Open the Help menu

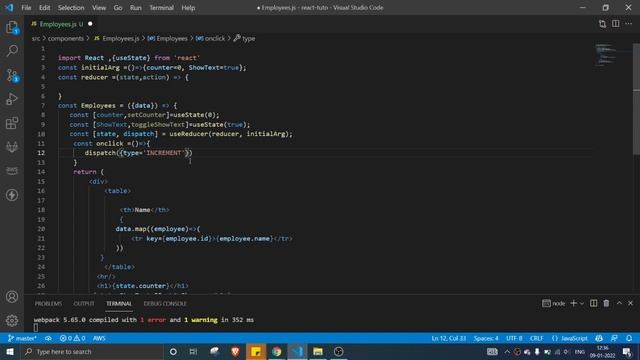point(188,7)
